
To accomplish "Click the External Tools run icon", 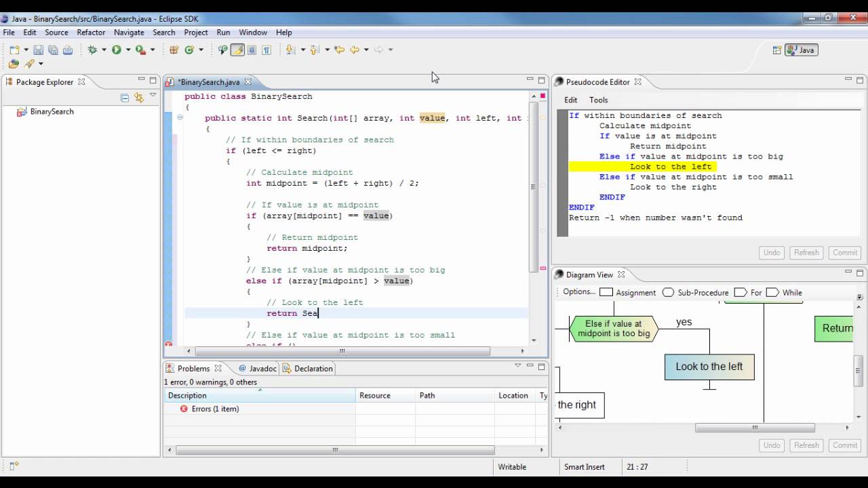I will 140,49.
